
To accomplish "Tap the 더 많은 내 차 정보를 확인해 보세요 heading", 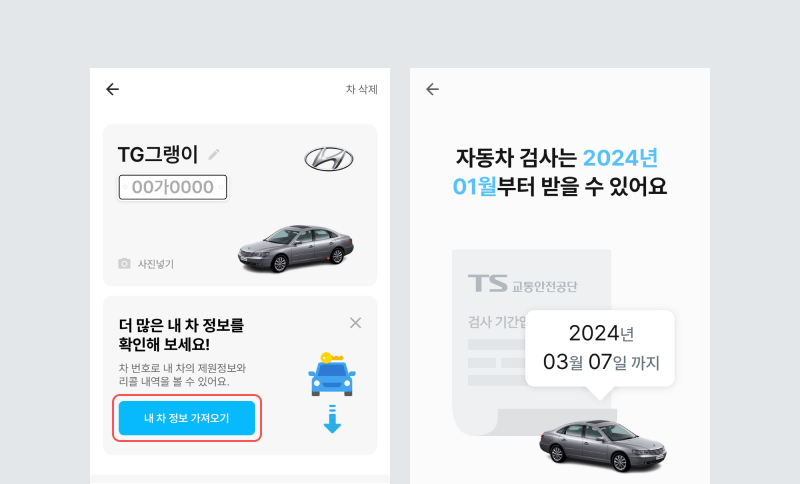I will pyautogui.click(x=181, y=335).
